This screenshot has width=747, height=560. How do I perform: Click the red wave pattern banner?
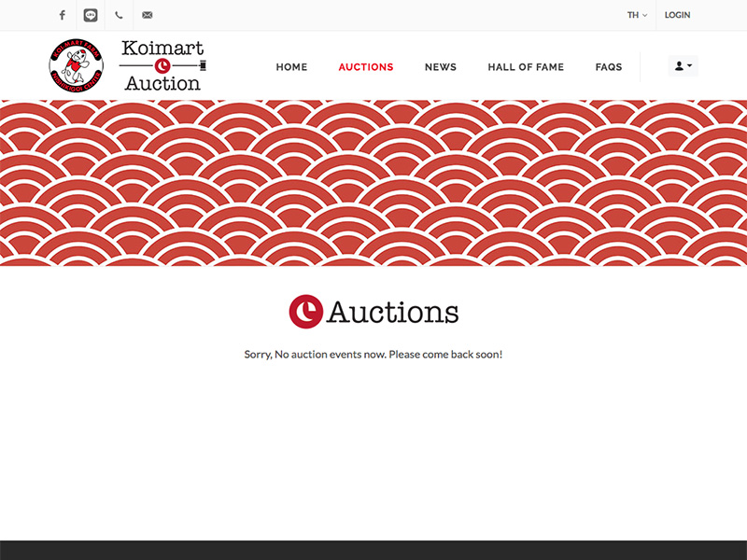pos(373,183)
